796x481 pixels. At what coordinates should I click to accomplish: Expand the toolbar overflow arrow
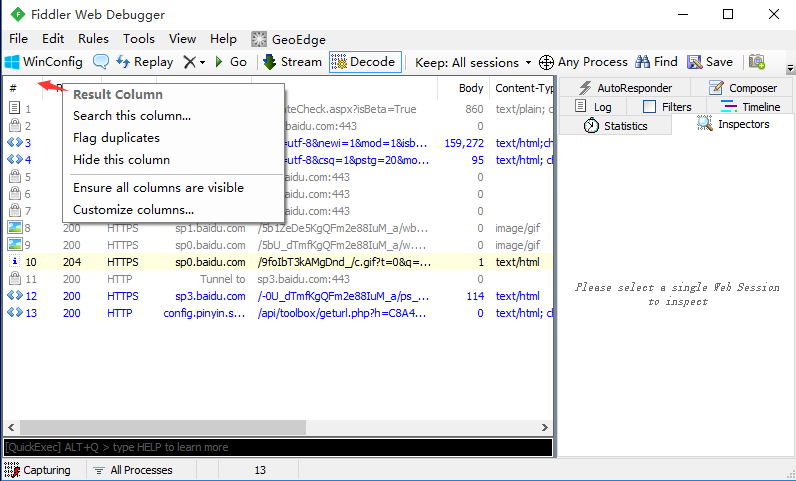click(x=790, y=68)
